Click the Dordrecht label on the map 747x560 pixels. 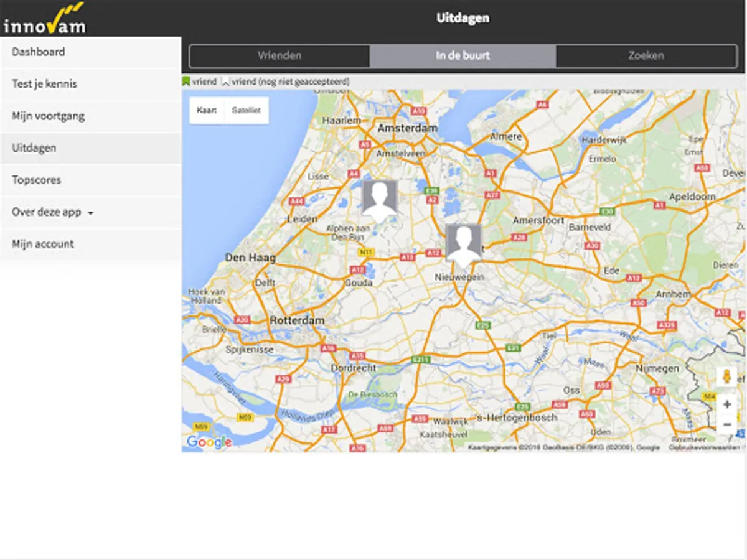[353, 368]
